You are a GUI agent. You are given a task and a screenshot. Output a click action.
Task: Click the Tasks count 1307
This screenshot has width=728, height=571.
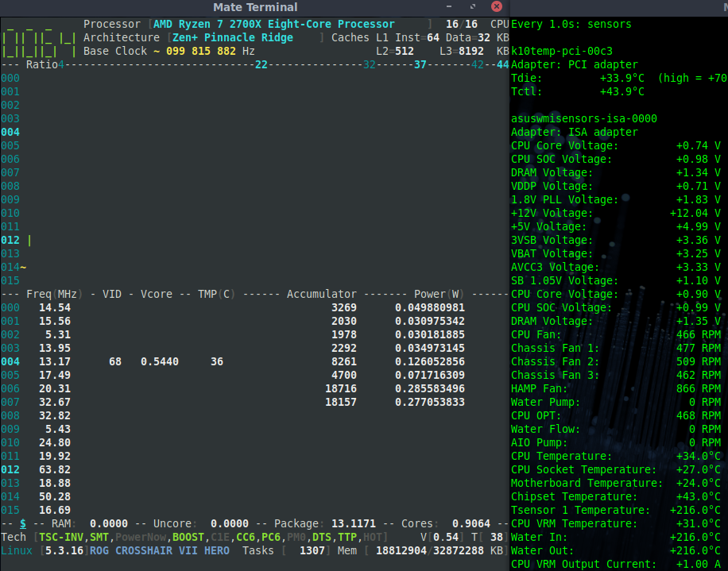click(x=312, y=550)
